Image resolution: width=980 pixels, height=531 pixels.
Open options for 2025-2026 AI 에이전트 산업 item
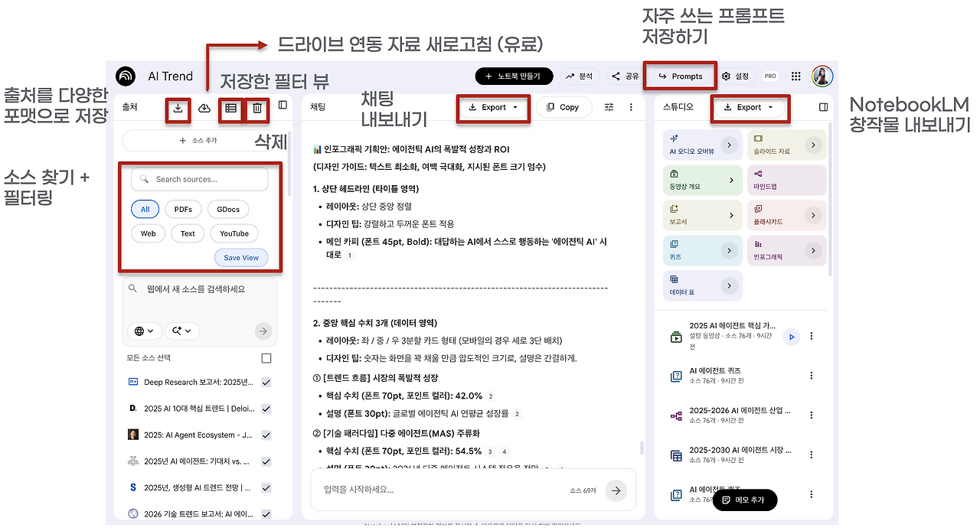click(x=812, y=415)
